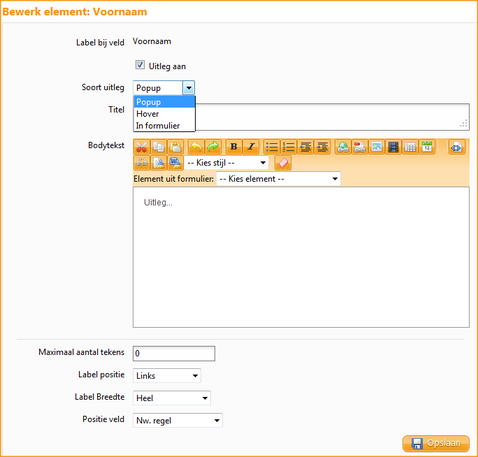The width and height of the screenshot is (478, 457).
Task: Uncheck the Uitleg aan checkbox
Action: click(x=140, y=65)
